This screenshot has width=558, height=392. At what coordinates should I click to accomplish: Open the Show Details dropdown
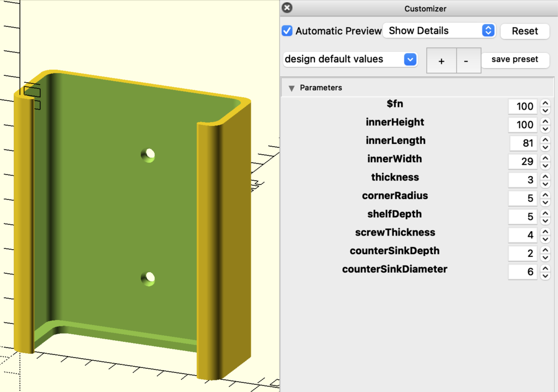(x=439, y=31)
